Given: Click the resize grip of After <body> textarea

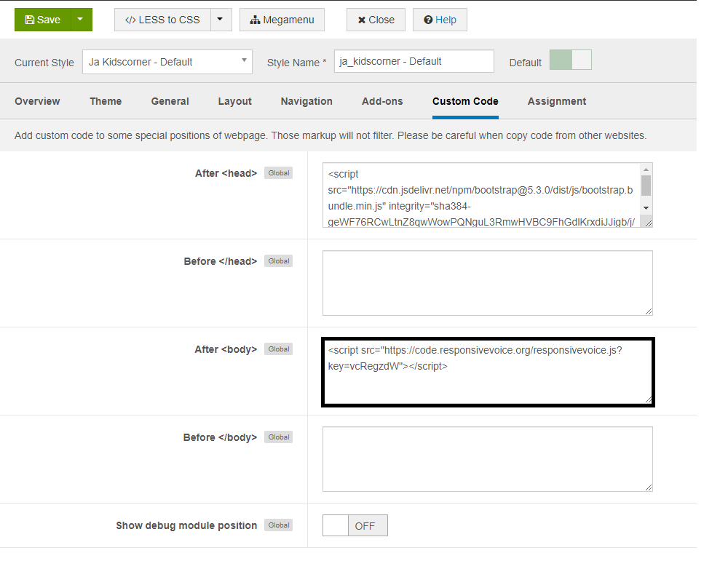Looking at the screenshot, I should pos(648,399).
